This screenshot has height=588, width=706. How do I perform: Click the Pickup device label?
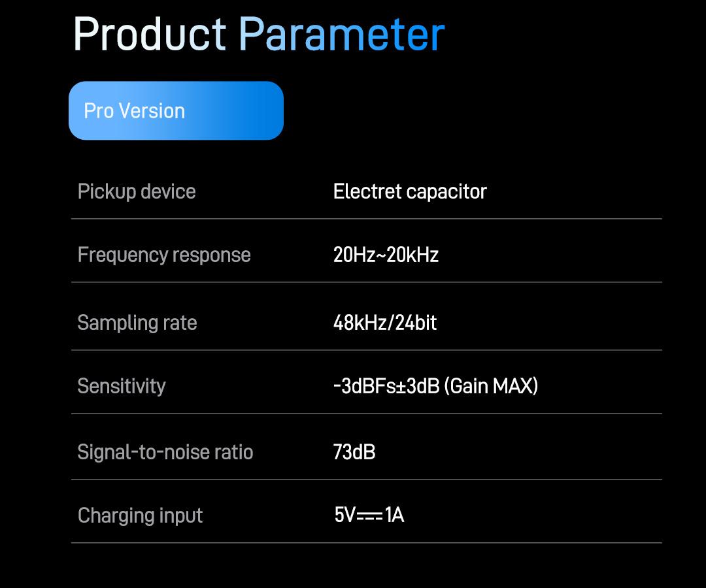[137, 191]
